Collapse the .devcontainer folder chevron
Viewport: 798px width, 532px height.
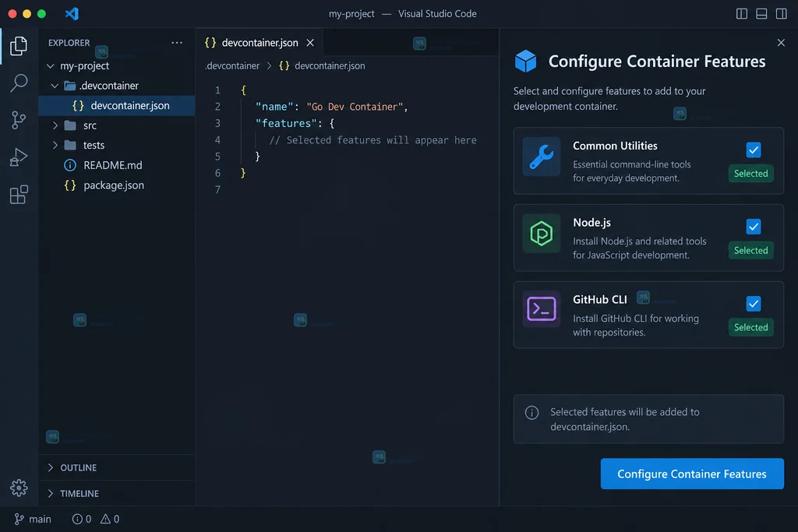pyautogui.click(x=55, y=86)
